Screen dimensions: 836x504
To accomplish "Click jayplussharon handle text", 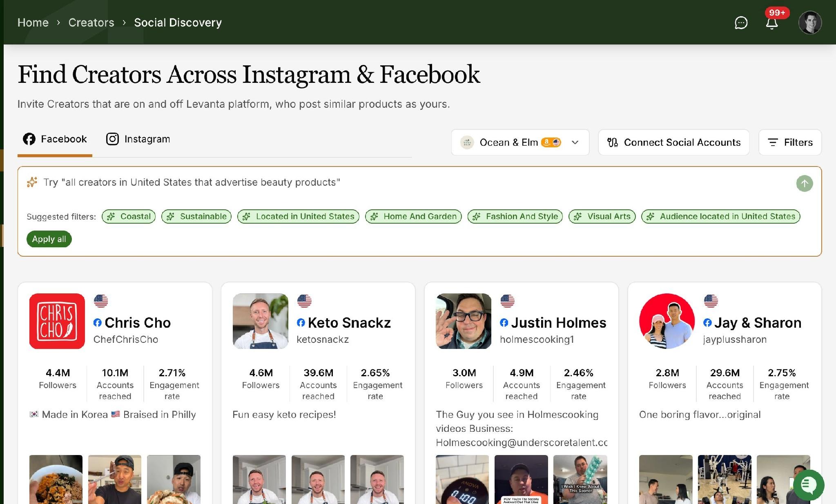I will [x=735, y=340].
